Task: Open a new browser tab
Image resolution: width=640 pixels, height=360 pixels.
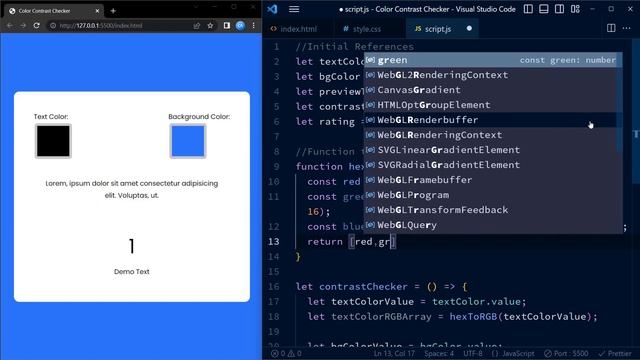Action: 113,11
